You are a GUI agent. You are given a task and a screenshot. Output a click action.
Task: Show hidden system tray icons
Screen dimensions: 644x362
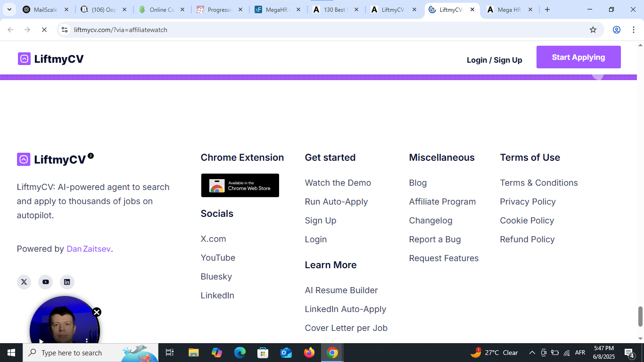tap(532, 353)
